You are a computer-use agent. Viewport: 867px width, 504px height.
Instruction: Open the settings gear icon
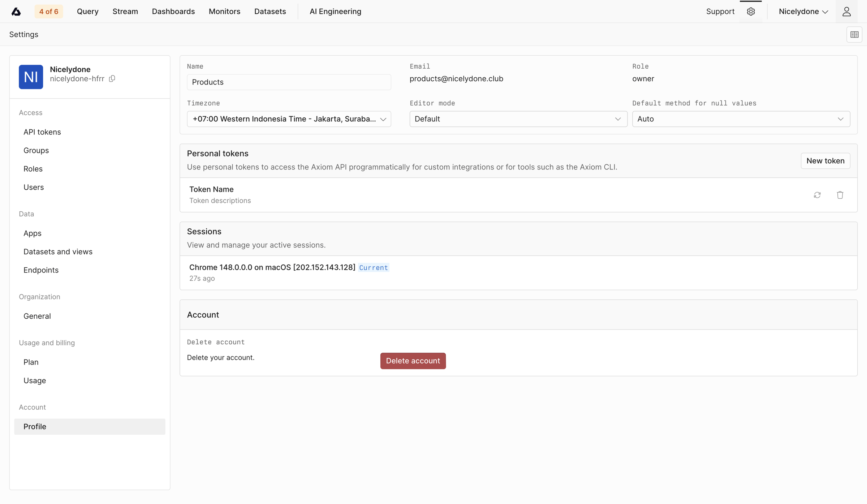(x=751, y=12)
